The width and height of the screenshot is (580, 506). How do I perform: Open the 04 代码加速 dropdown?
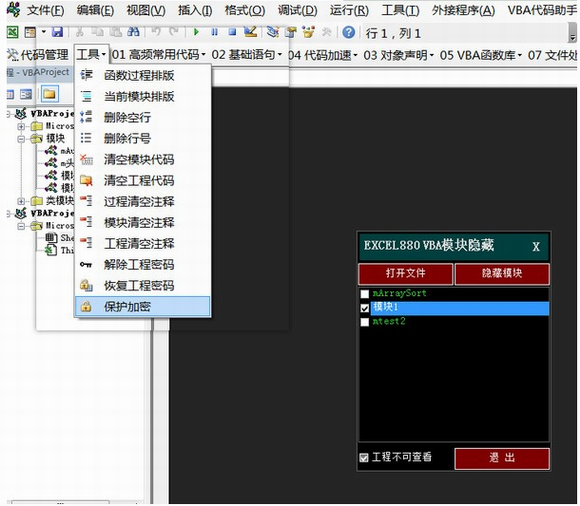click(323, 55)
